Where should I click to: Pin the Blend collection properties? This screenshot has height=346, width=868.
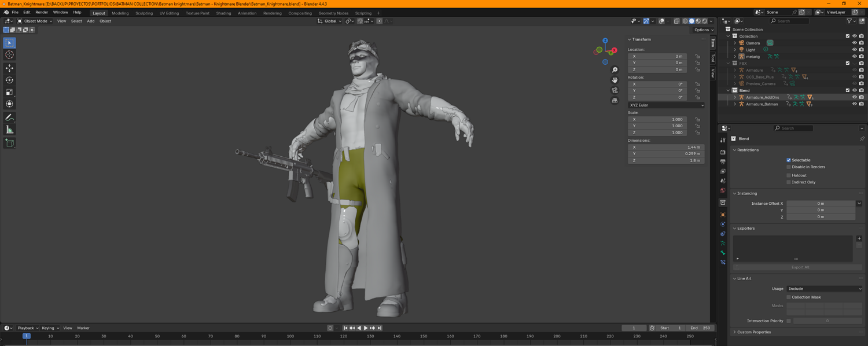click(862, 139)
